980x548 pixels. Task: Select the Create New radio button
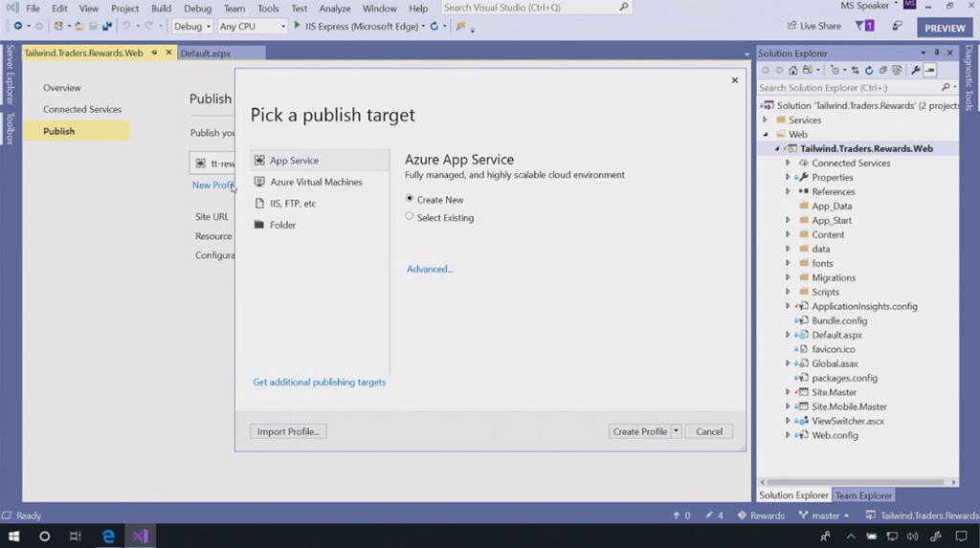coord(410,199)
